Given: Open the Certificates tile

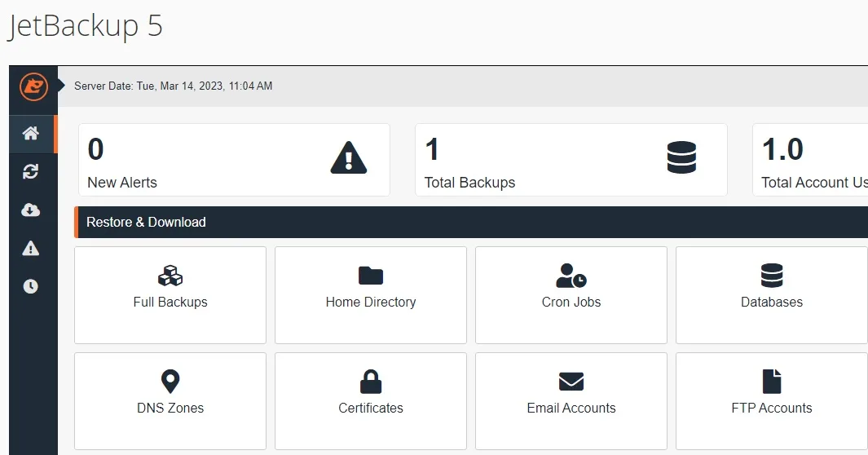Looking at the screenshot, I should [371, 400].
